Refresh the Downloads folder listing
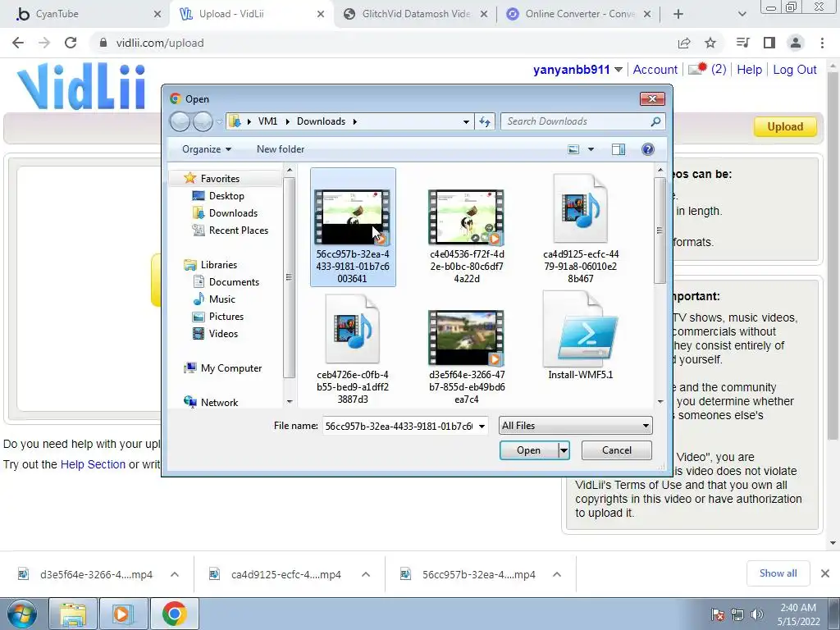The width and height of the screenshot is (840, 630). [485, 121]
